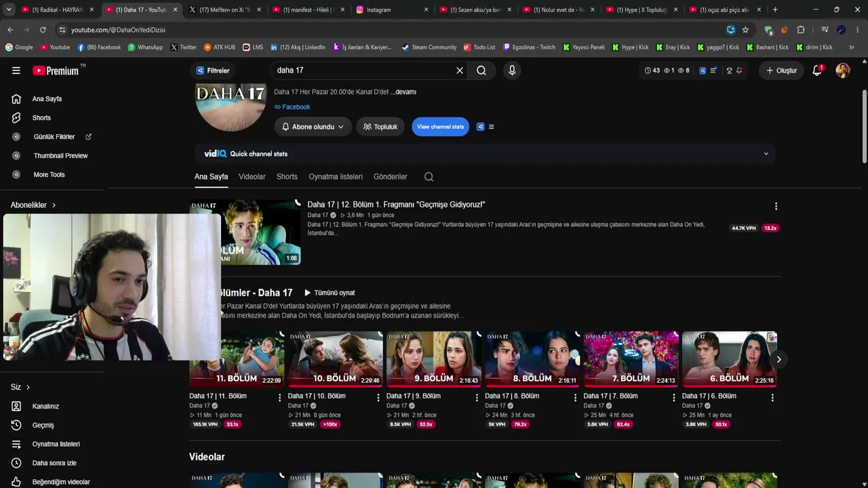Click the blue vidIQ icon in the header stats bar
The width and height of the screenshot is (868, 488).
703,70
